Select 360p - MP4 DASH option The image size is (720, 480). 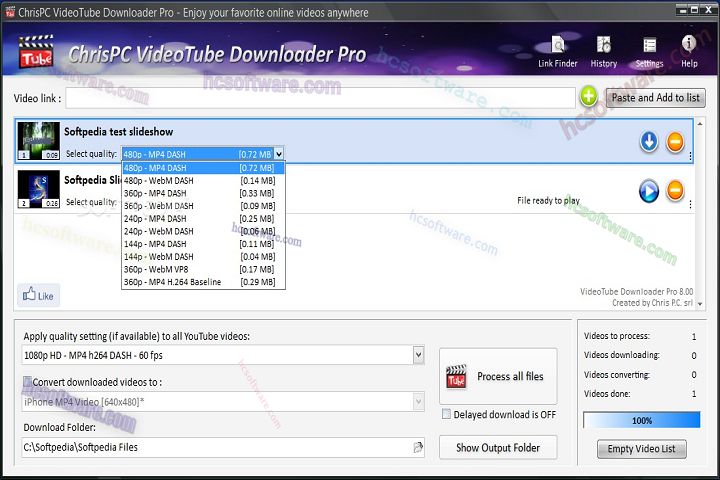tap(203, 193)
